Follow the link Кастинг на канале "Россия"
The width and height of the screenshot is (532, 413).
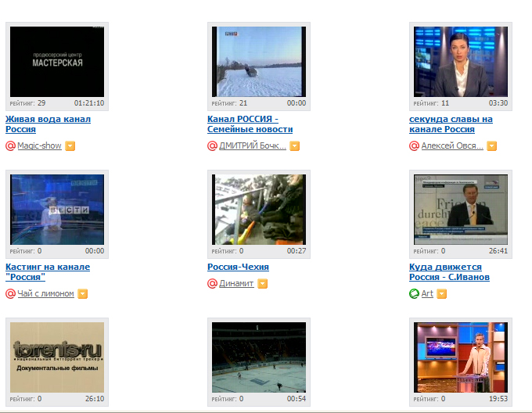coord(48,272)
